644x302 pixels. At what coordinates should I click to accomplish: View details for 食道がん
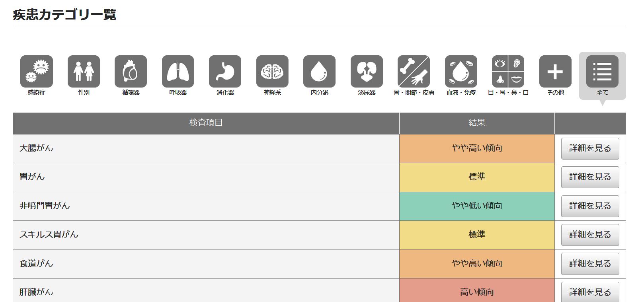tap(590, 264)
